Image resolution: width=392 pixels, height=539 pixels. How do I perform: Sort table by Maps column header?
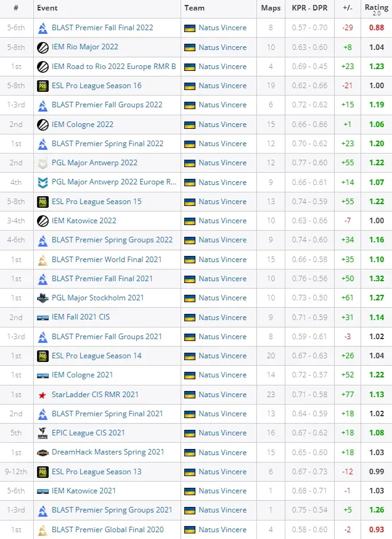click(x=271, y=8)
